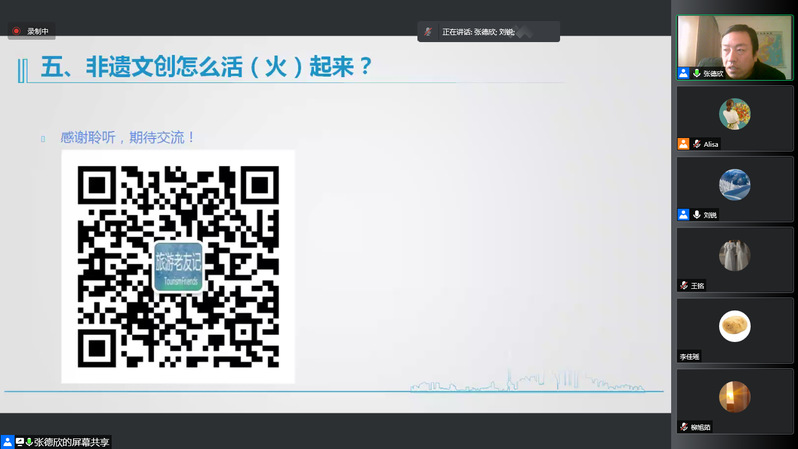Click the person icon in bottom-left share label
The width and height of the screenshot is (798, 449).
pos(7,441)
